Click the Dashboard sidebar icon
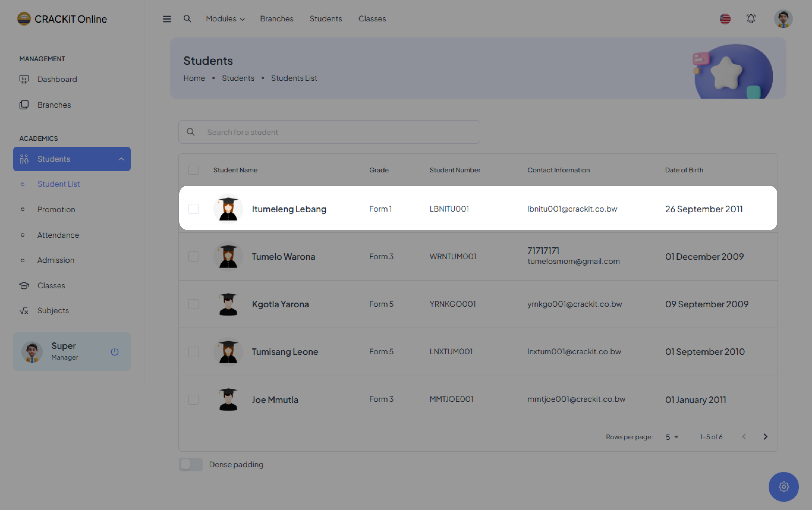Viewport: 812px width, 510px height. (x=24, y=79)
